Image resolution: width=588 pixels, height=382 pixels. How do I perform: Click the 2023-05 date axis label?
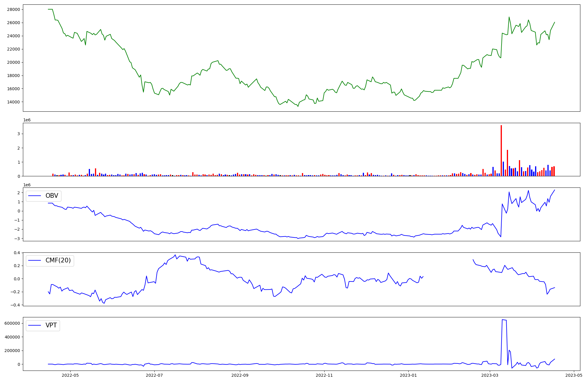point(574,375)
